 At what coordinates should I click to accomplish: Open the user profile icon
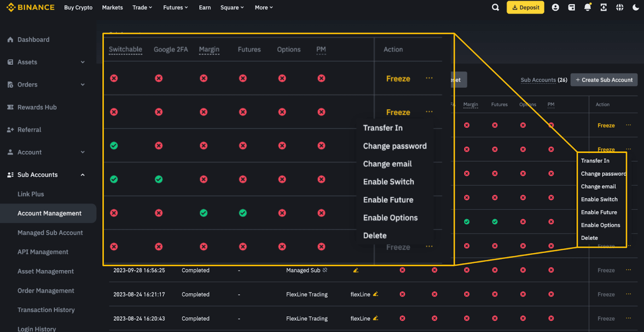point(555,7)
